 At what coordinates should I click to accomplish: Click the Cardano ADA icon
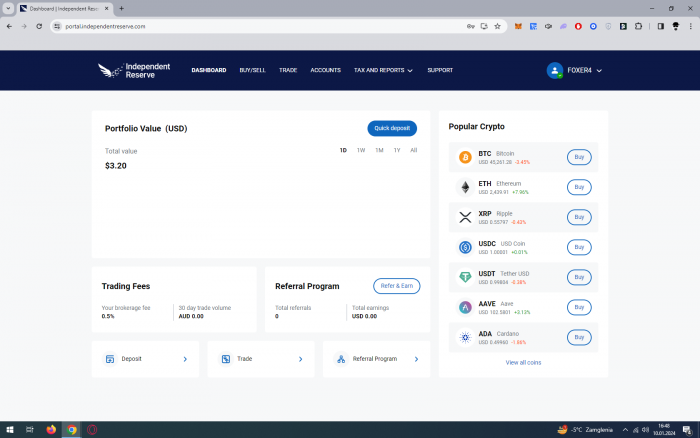(x=465, y=338)
